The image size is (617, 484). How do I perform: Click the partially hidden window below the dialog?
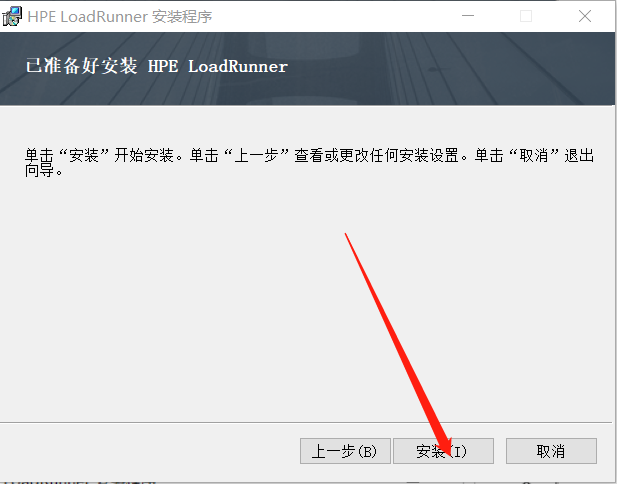[79, 482]
